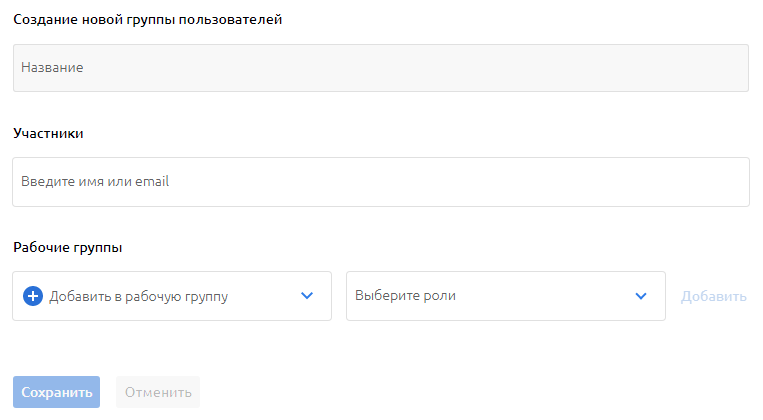Click the "Участники" section label
This screenshot has width=763, height=420.
pyautogui.click(x=48, y=133)
